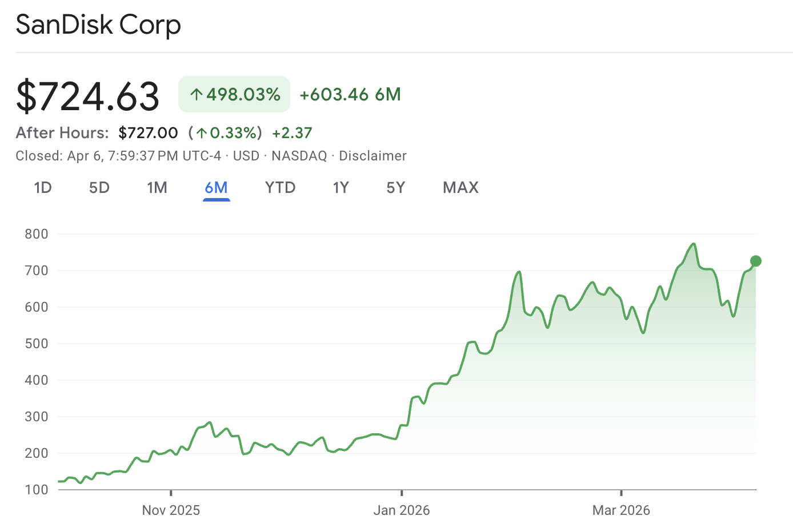793x532 pixels.
Task: Click the after-hours price $727.00
Action: 148,132
